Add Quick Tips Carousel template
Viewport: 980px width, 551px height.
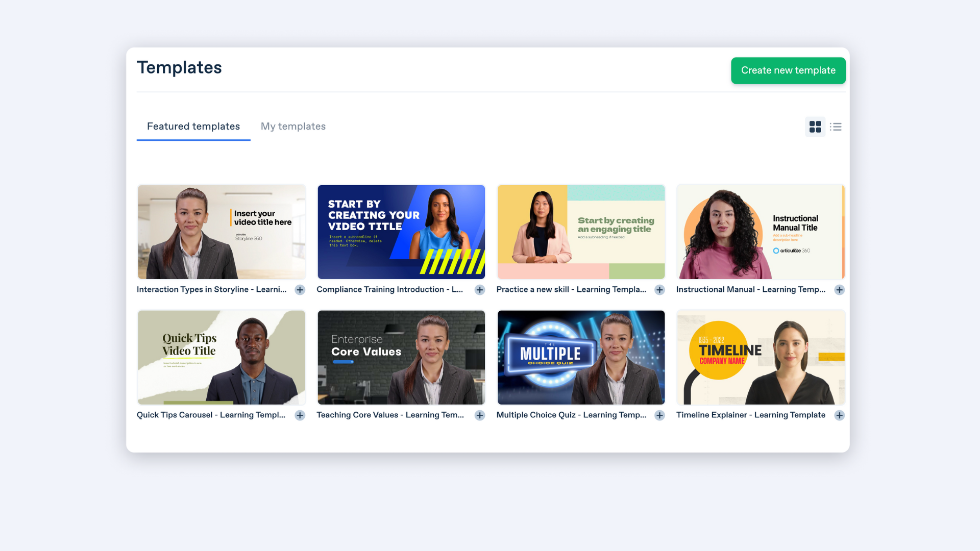pyautogui.click(x=300, y=415)
